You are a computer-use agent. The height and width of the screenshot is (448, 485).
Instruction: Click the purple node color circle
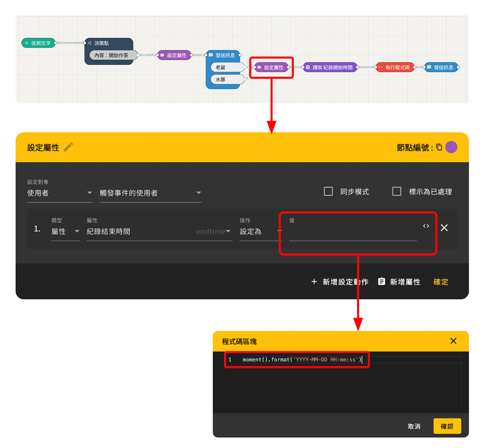tap(451, 147)
